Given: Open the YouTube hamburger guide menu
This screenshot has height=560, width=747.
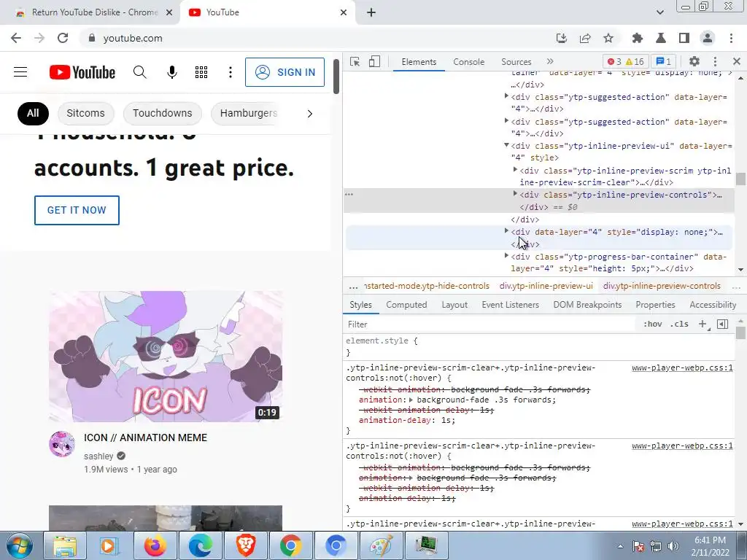Looking at the screenshot, I should 20,72.
